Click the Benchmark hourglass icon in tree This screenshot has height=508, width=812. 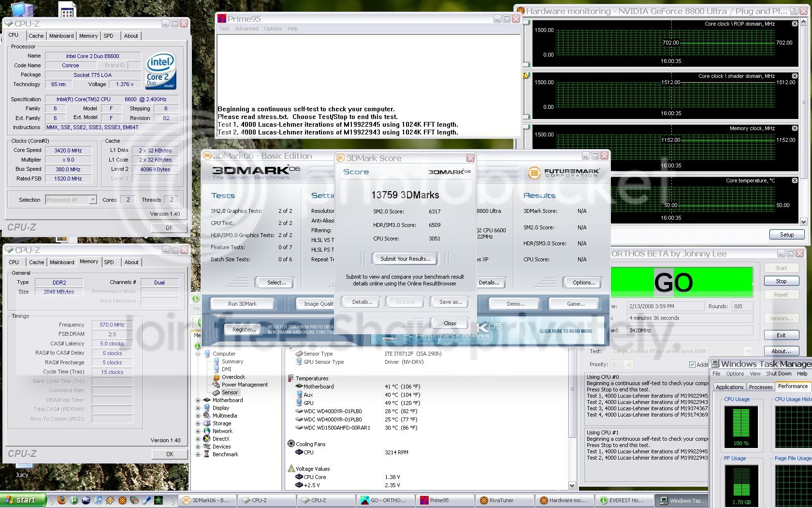207,454
